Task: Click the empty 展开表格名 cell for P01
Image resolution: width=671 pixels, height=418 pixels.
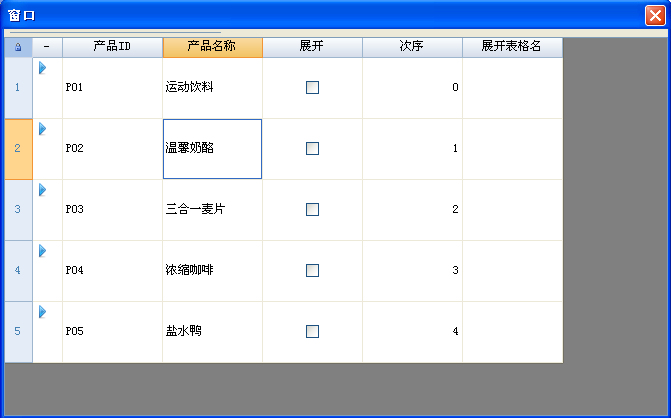Action: [513, 88]
